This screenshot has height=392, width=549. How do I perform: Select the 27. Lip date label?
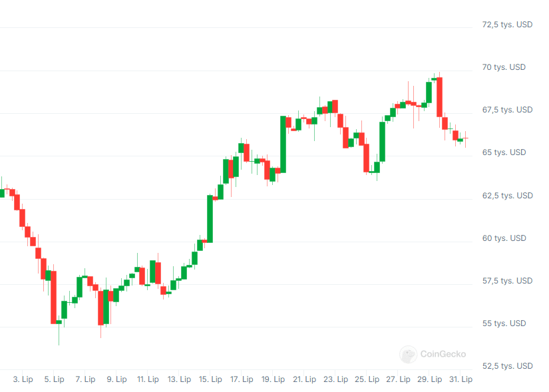[398, 379]
